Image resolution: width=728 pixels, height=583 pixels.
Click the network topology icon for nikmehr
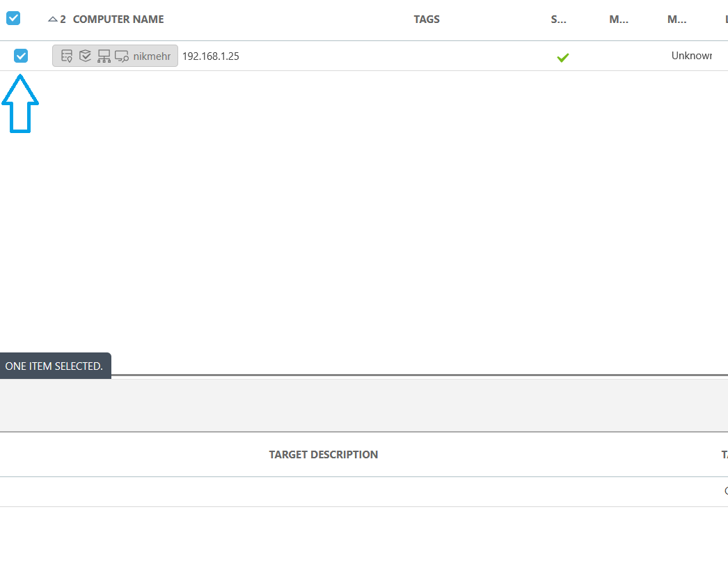tap(104, 56)
